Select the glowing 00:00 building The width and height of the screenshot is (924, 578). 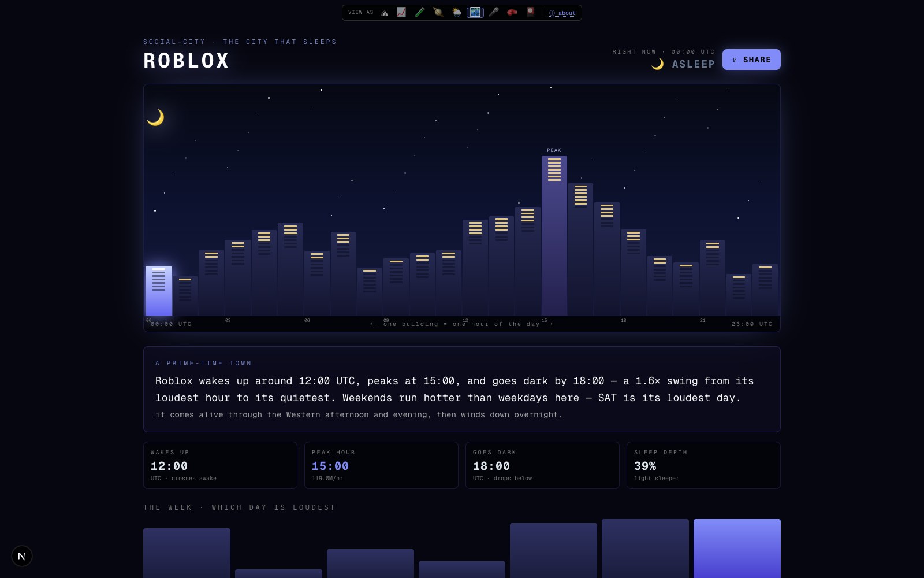click(159, 291)
